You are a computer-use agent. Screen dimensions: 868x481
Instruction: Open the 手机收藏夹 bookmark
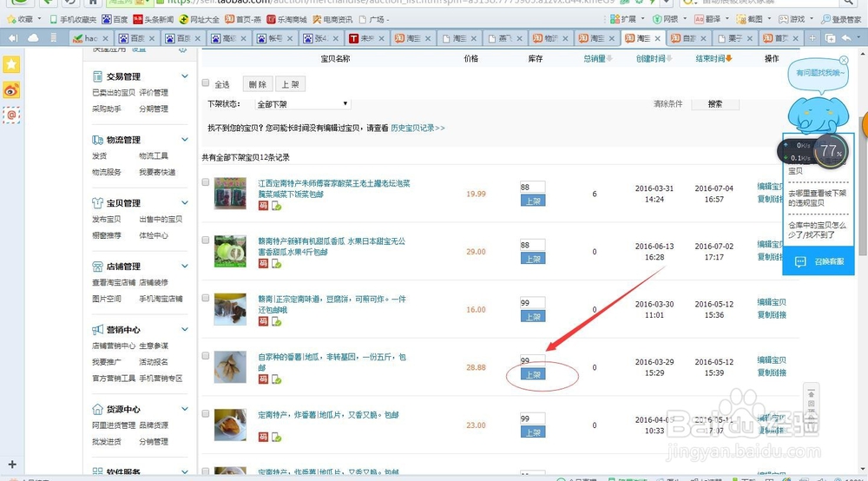click(73, 19)
